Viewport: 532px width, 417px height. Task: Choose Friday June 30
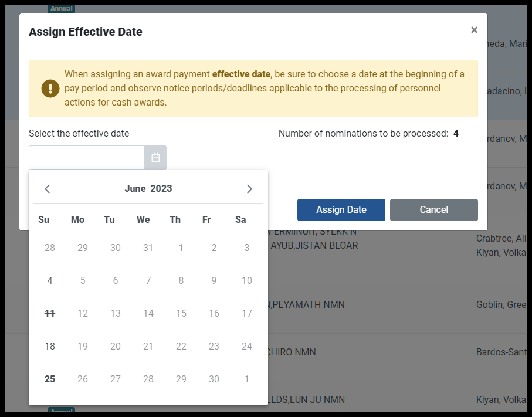point(214,379)
